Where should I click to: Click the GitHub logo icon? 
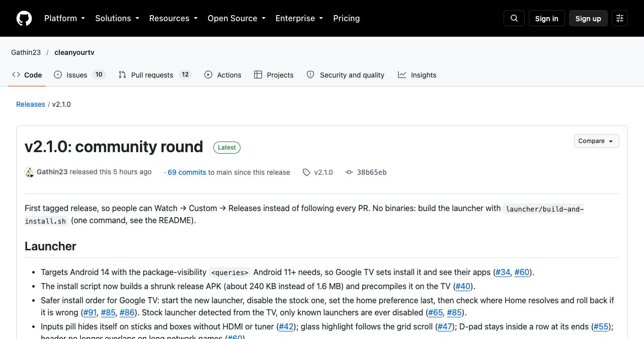[24, 18]
